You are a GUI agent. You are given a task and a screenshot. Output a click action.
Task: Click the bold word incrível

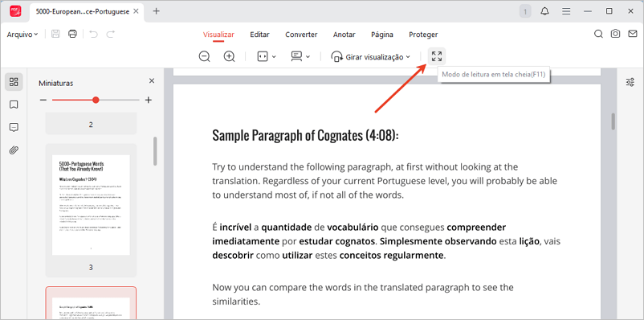point(235,227)
